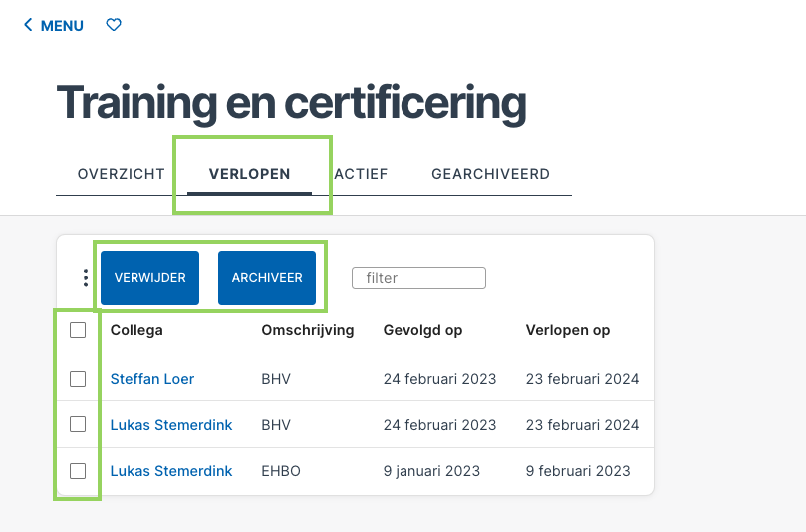Tick the checkbox for Steffan Loer
806x532 pixels.
coord(78,379)
